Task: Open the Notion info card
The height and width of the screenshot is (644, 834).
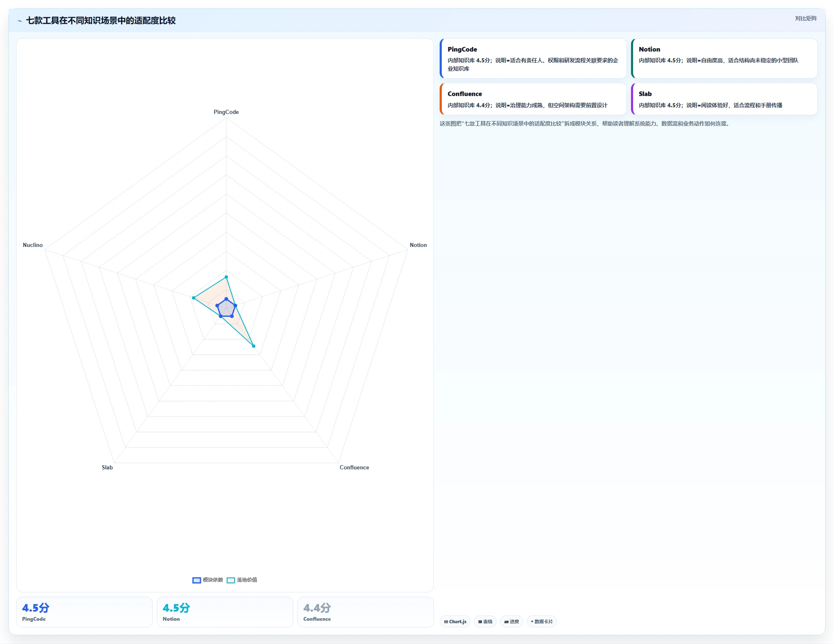Action: [x=724, y=59]
